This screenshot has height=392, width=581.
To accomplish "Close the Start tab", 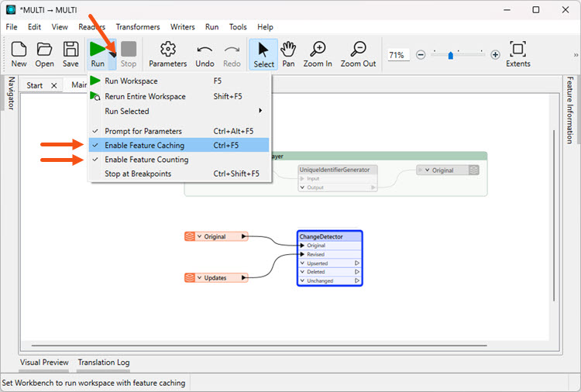I will [54, 85].
